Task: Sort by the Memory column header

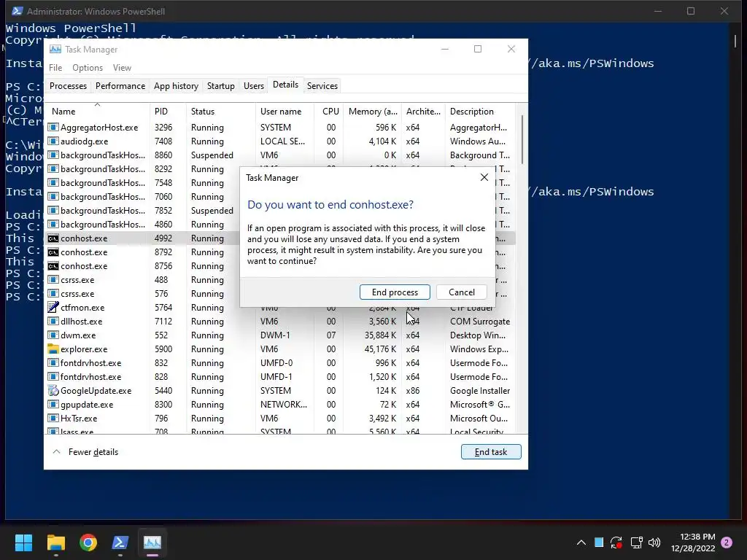Action: pos(372,112)
